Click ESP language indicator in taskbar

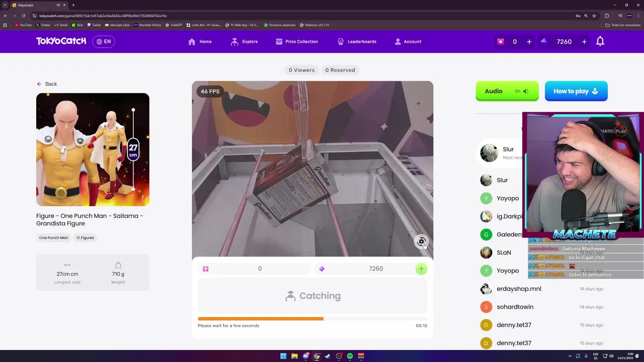click(596, 356)
